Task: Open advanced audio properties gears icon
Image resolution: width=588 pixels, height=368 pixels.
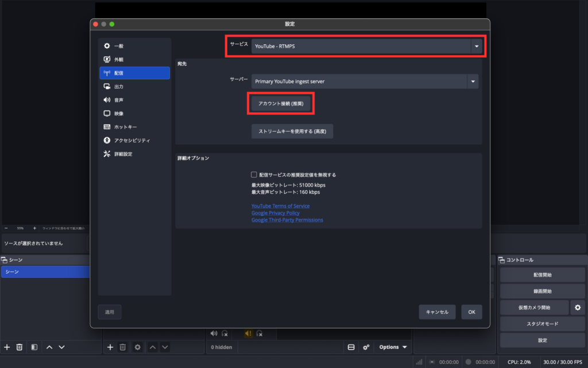Action: [x=366, y=347]
